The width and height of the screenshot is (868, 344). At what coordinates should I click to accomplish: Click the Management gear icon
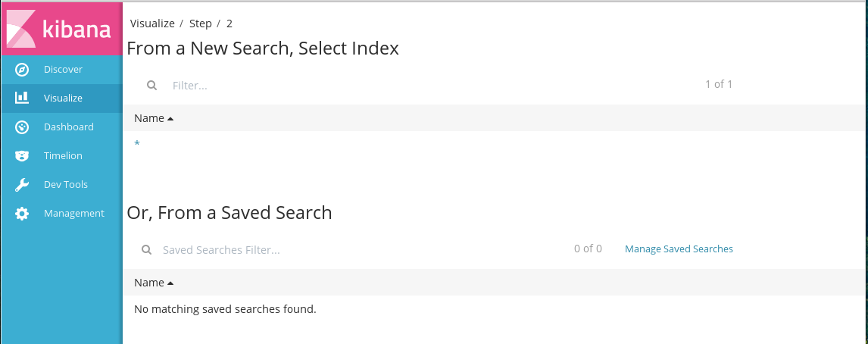[22, 213]
